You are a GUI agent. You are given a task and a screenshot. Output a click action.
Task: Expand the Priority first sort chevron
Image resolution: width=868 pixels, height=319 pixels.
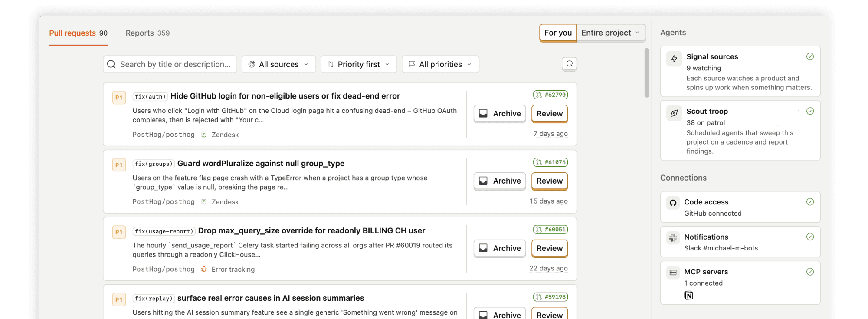pos(387,64)
